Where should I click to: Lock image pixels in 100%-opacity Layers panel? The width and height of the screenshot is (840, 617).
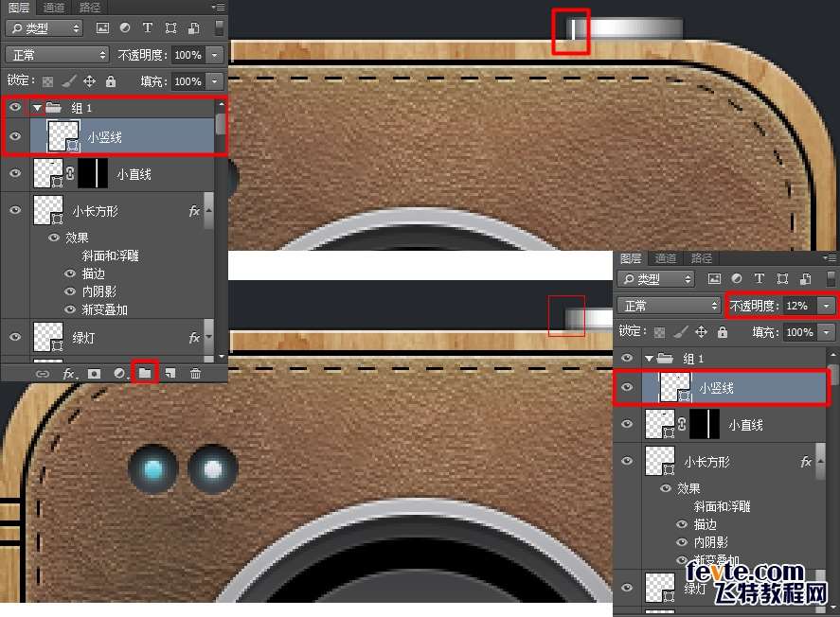click(x=68, y=81)
